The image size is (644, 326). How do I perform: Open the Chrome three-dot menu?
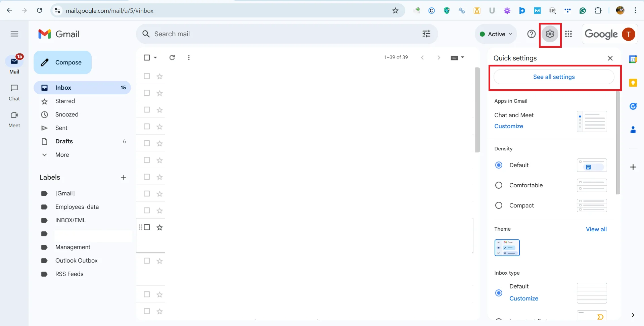tap(635, 10)
